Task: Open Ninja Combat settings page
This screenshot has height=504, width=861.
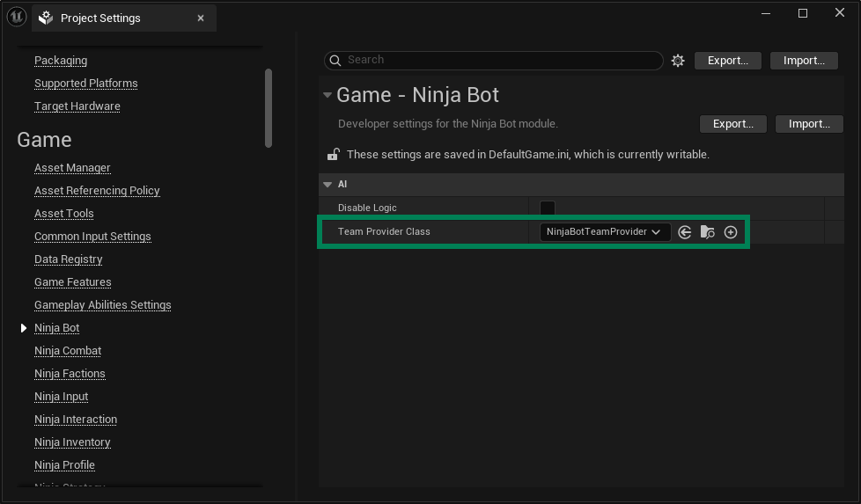Action: coord(68,351)
